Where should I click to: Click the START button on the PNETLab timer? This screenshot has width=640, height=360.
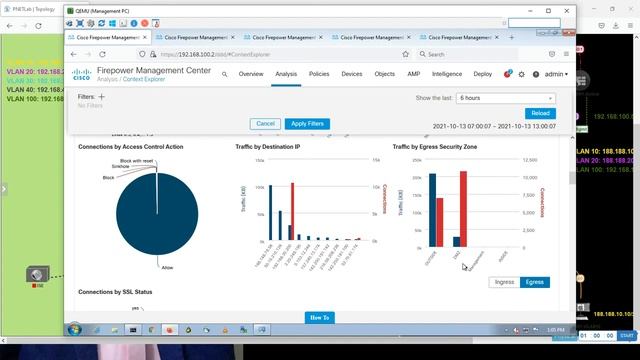click(627, 336)
